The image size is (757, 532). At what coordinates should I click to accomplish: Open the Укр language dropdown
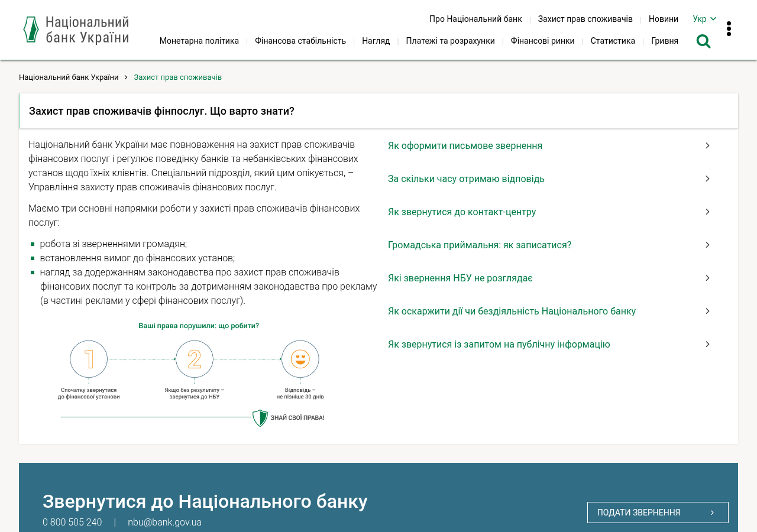pos(704,19)
